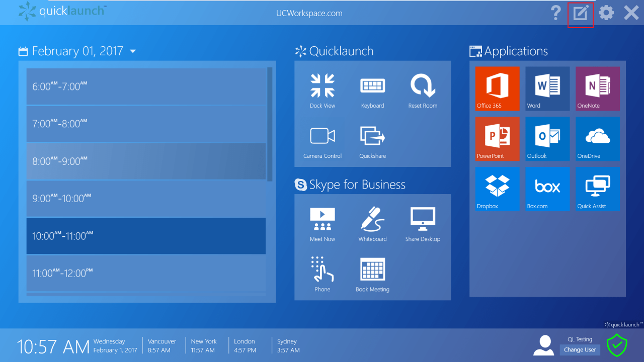Screen dimensions: 644x362
Task: Click the schedule list scrollbar
Action: (270, 124)
